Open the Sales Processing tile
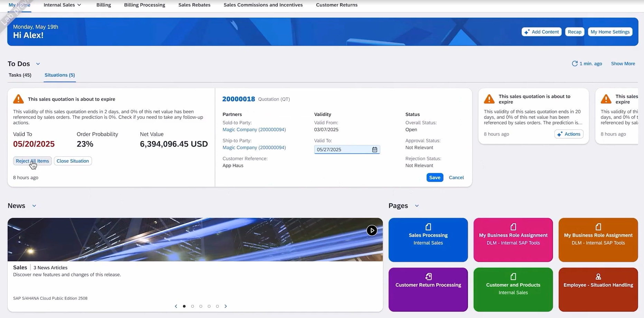Screen dimensions: 644x318 point(428,240)
